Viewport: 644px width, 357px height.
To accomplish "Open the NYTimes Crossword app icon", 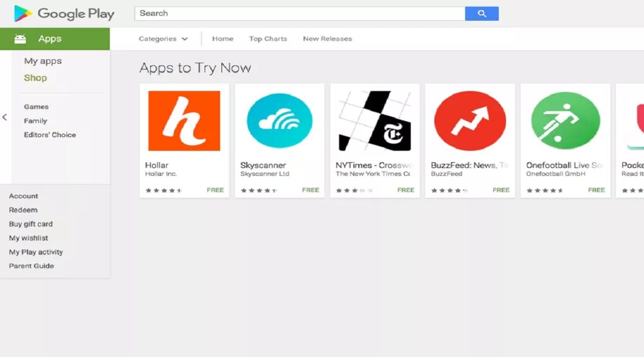I will (x=374, y=121).
